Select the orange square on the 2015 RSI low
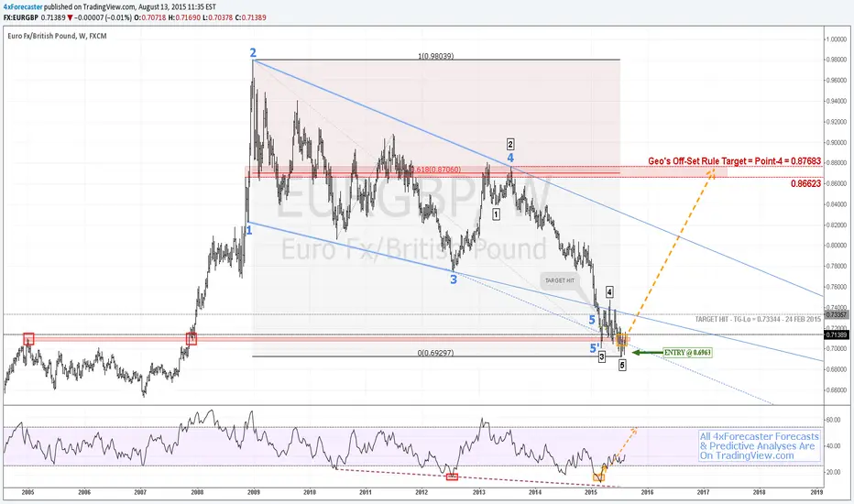This screenshot has height=504, width=854. coord(598,477)
